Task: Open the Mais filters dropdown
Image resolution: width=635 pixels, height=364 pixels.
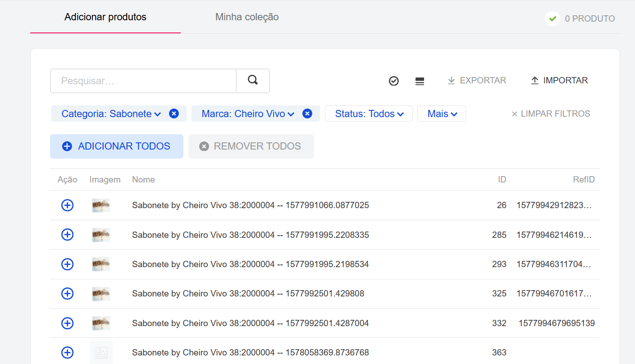Action: pos(441,114)
